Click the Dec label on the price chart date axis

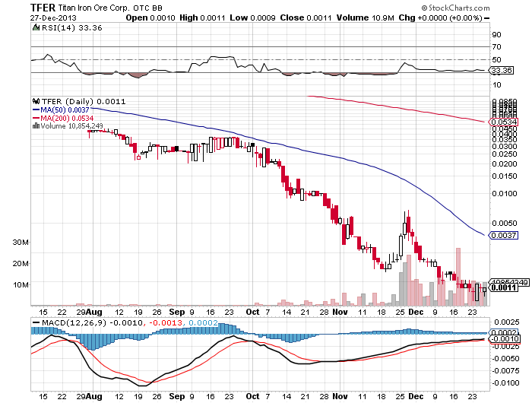pyautogui.click(x=416, y=312)
